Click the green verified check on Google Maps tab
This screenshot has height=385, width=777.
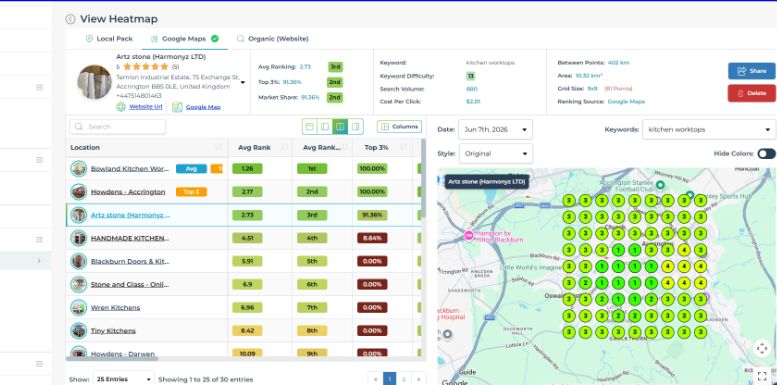tap(215, 39)
